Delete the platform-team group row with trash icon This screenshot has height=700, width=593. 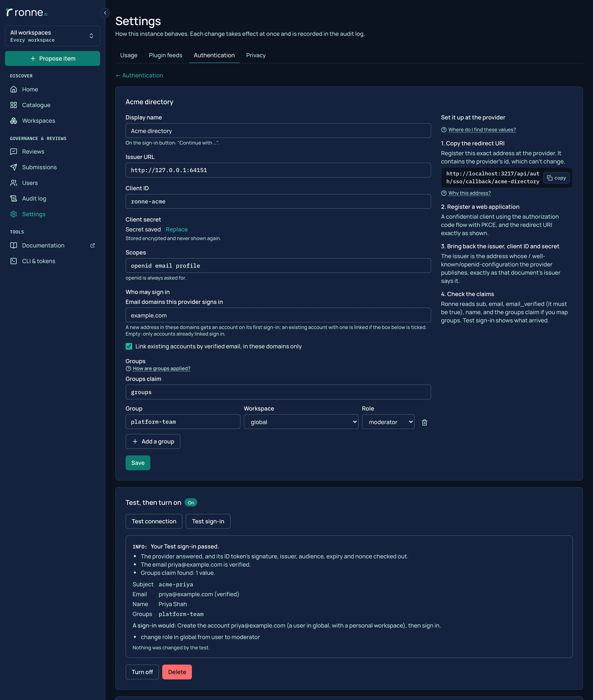[x=424, y=422]
